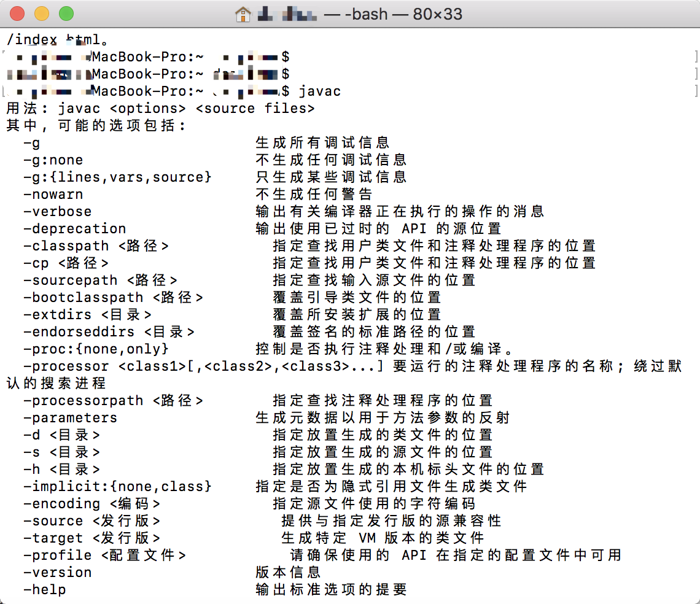Click the '-help' option text
This screenshot has height=604, width=700.
45,590
